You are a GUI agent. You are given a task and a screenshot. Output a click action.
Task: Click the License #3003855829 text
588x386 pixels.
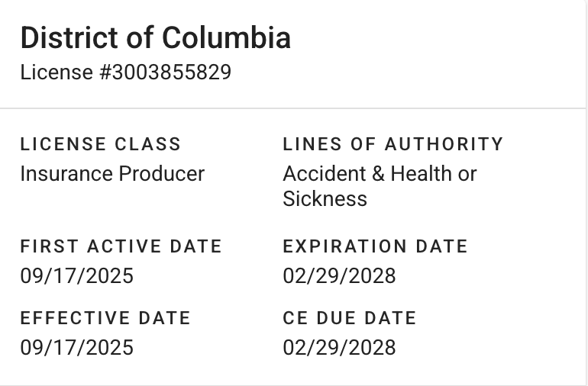click(x=125, y=73)
